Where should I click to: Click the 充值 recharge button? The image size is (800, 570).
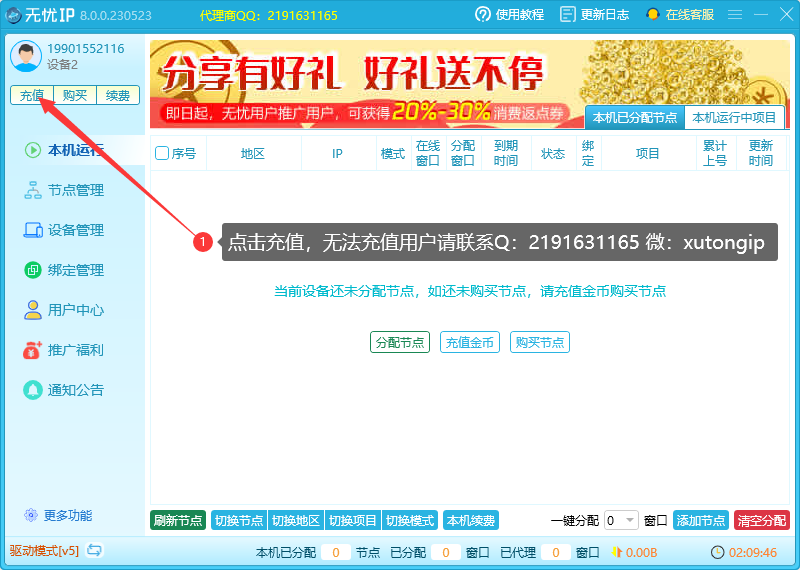(32, 95)
